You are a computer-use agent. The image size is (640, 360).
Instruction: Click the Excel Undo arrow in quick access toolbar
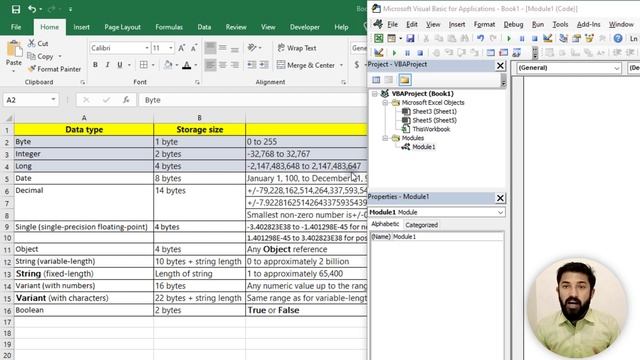point(32,9)
